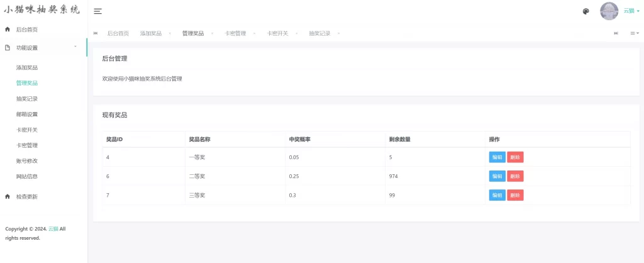Switch to the 卡密开关 tab
The height and width of the screenshot is (263, 644).
click(277, 34)
